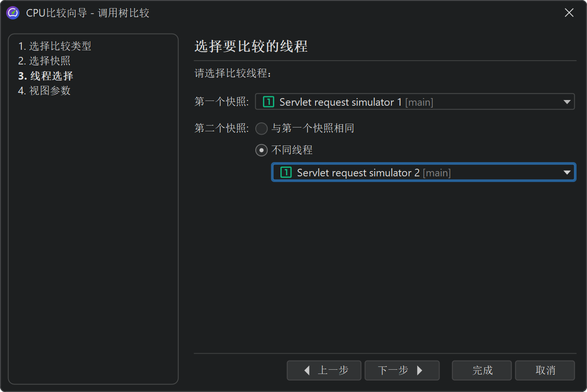Viewport: 587px width, 392px height.
Task: Select the 与第一个快照相同 radio option
Action: [261, 128]
